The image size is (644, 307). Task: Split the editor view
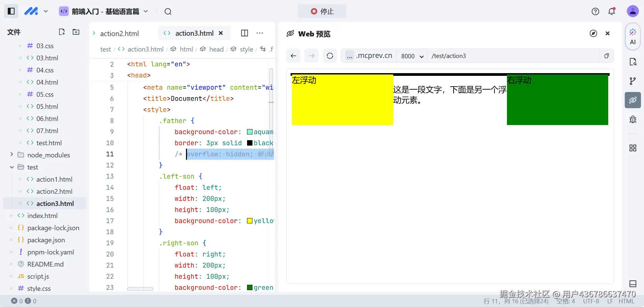coord(245,33)
